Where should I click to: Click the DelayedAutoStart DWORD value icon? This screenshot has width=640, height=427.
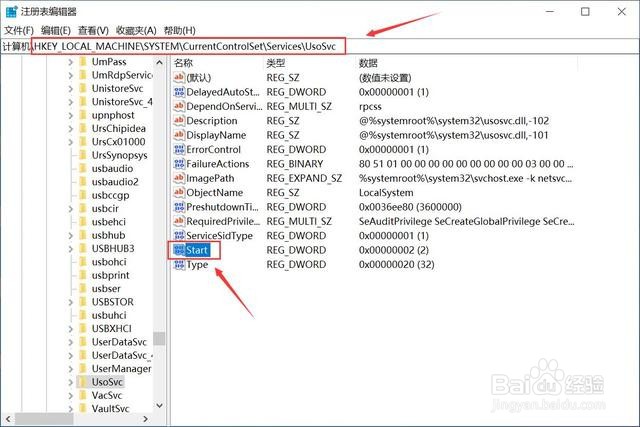[179, 92]
